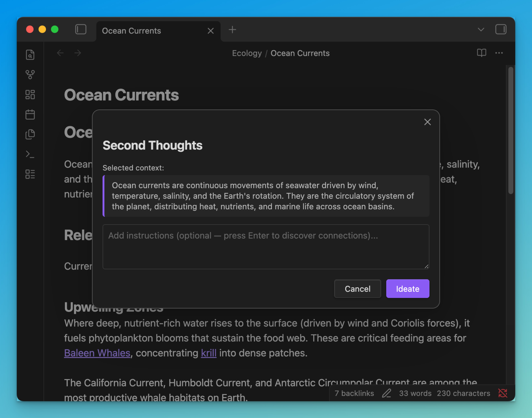This screenshot has height=418, width=532.
Task: Toggle the left sidebar panel
Action: pyautogui.click(x=81, y=29)
